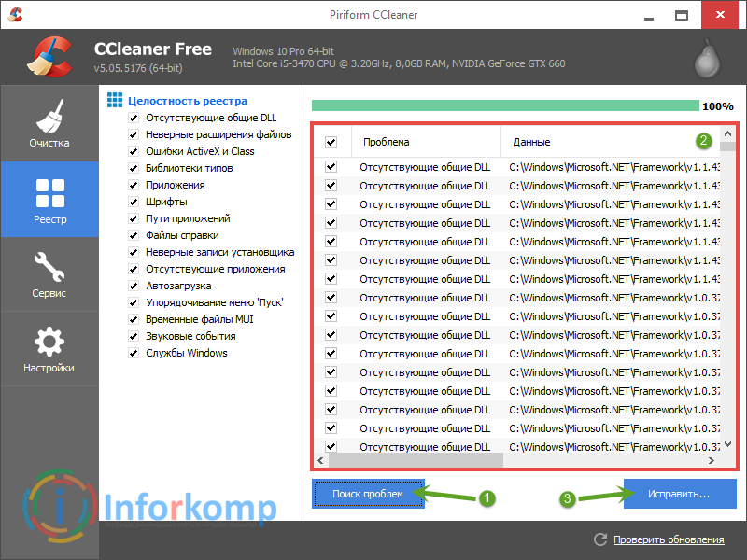Click the 100% progress label
Viewport: 747px width, 560px height.
[x=718, y=106]
